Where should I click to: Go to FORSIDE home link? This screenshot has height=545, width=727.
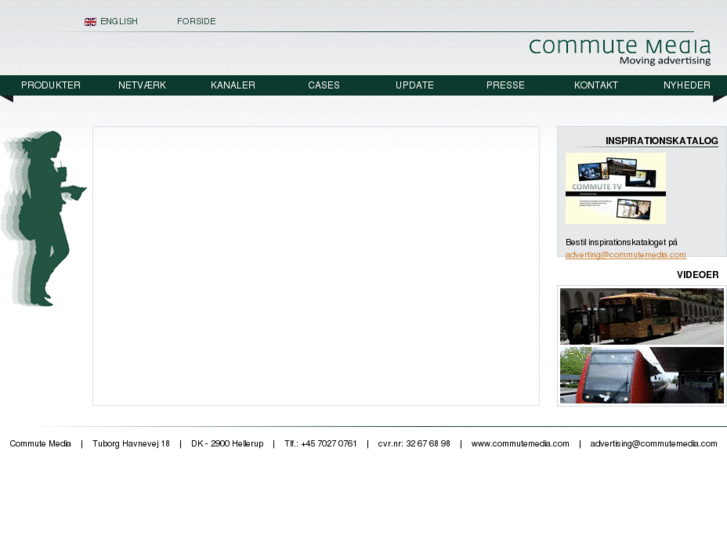tap(196, 21)
